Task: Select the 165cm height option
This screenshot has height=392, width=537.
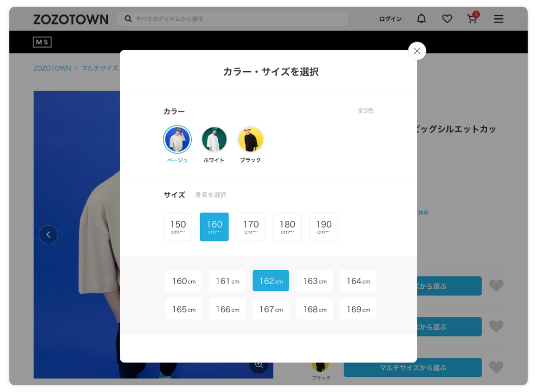Action: tap(183, 309)
